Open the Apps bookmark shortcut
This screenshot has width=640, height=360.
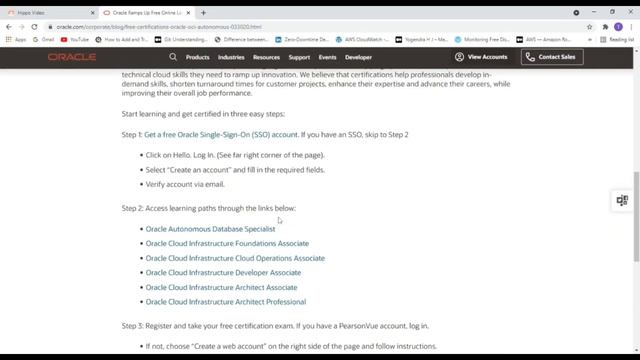click(16, 40)
